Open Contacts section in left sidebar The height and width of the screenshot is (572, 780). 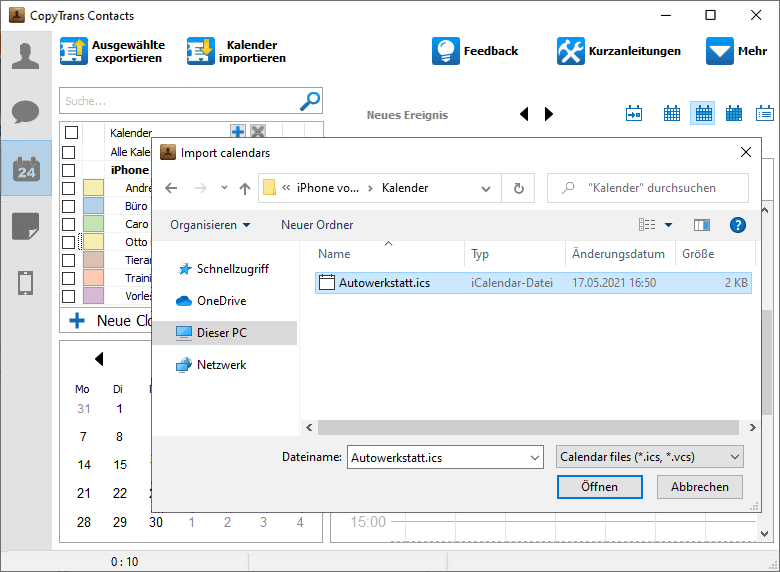click(25, 56)
